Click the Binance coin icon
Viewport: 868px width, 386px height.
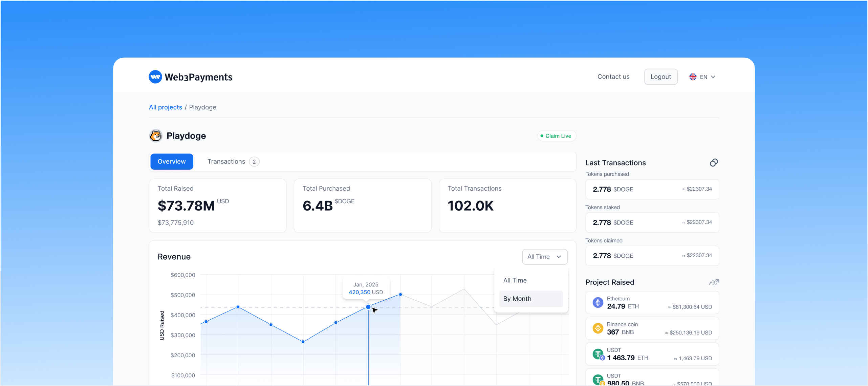tap(598, 328)
